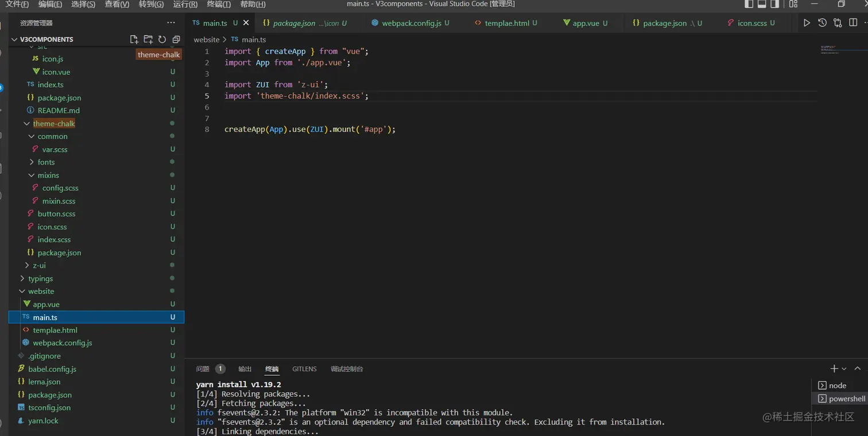Run the current file with play icon
868x436 pixels.
tap(807, 23)
